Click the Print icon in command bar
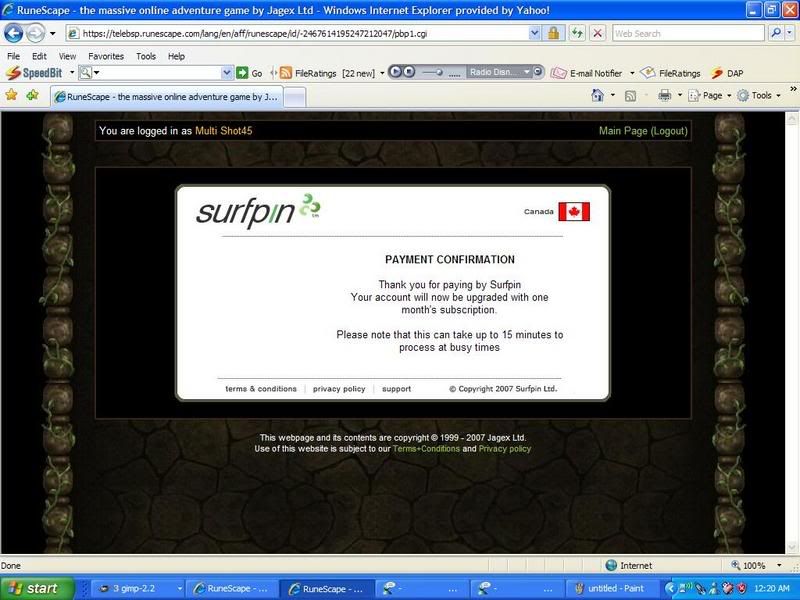The image size is (800, 600). pos(664,95)
